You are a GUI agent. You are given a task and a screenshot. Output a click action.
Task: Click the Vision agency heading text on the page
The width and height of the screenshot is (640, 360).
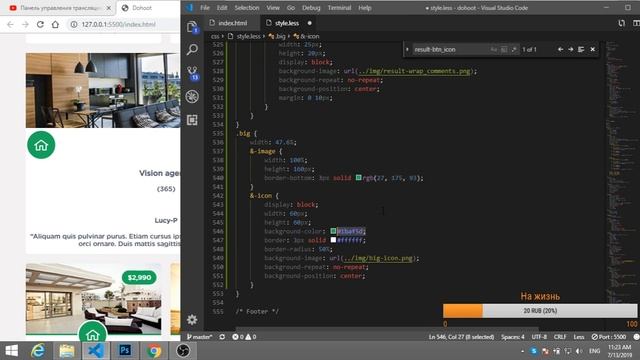pos(160,173)
